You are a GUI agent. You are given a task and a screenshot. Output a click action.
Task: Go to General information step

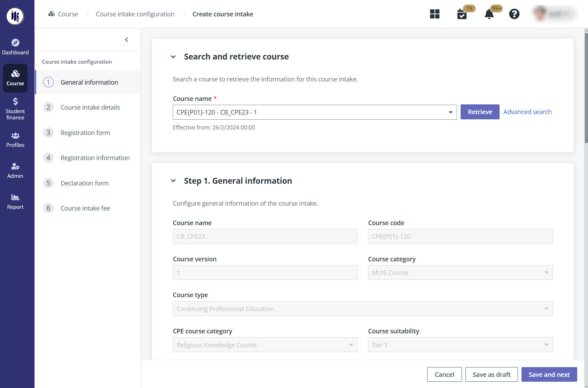[88, 82]
